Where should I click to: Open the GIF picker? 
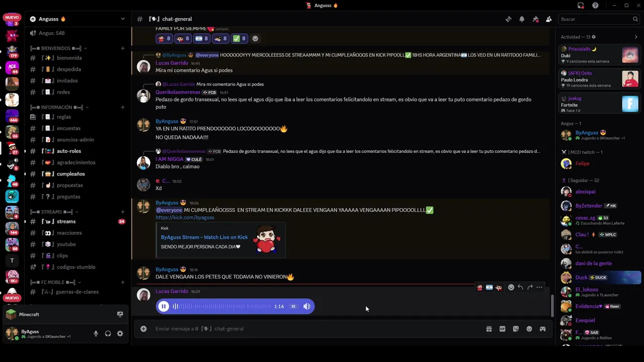(x=502, y=329)
